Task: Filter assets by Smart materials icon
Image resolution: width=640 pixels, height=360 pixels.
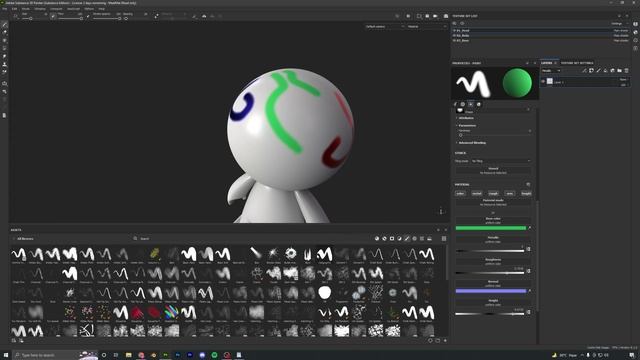Action: [x=384, y=238]
